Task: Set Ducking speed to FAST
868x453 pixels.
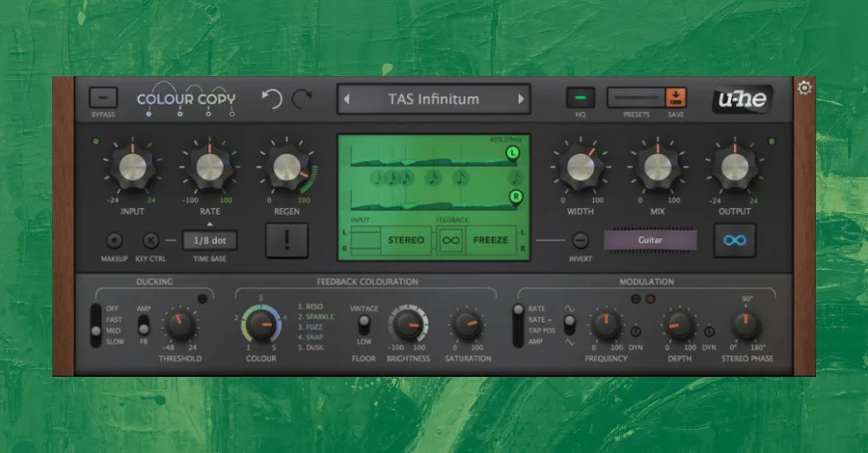Action: click(x=114, y=320)
